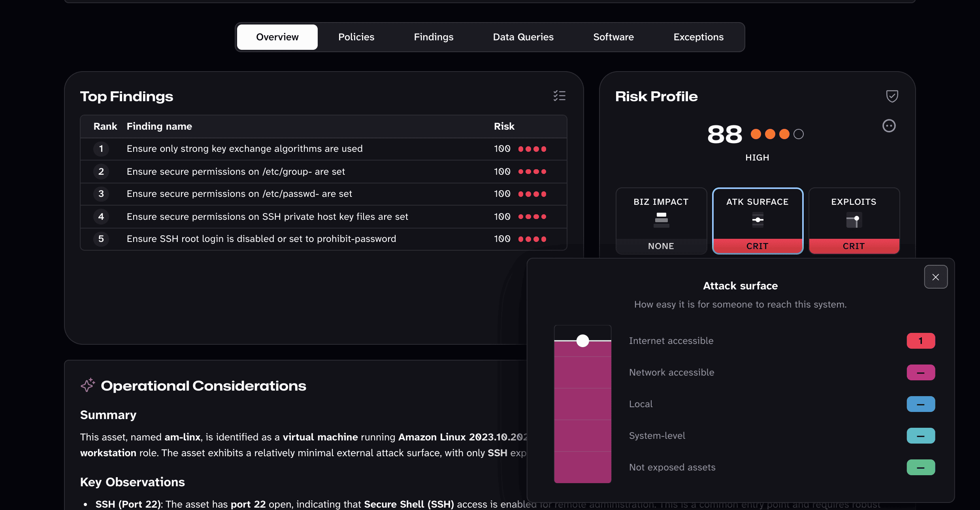Go to Data Queries tab
The width and height of the screenshot is (980, 510).
click(523, 37)
